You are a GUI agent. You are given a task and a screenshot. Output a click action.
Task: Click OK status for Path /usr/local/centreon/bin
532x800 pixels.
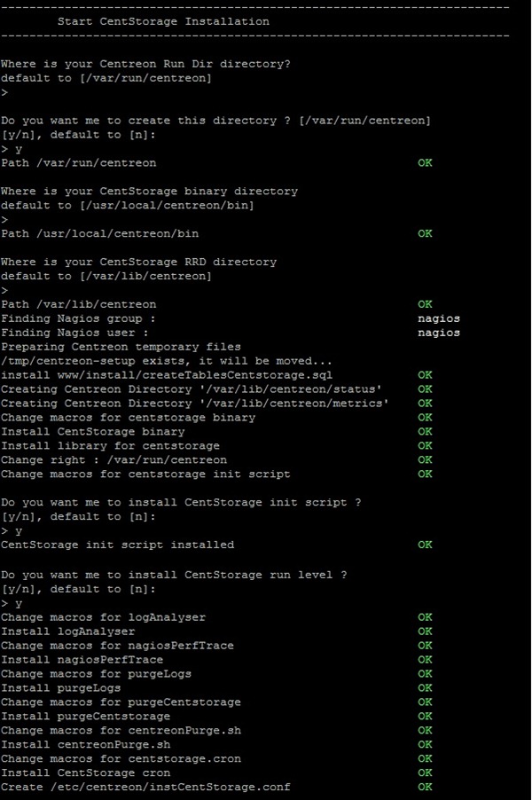point(425,233)
